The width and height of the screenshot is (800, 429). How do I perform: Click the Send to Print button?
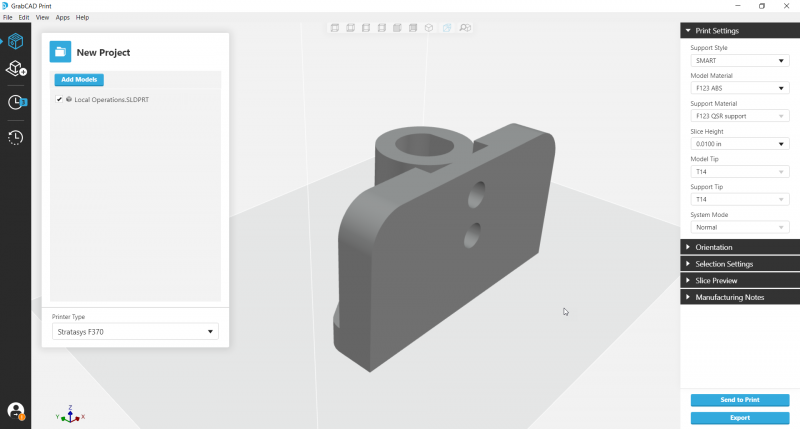pos(740,400)
